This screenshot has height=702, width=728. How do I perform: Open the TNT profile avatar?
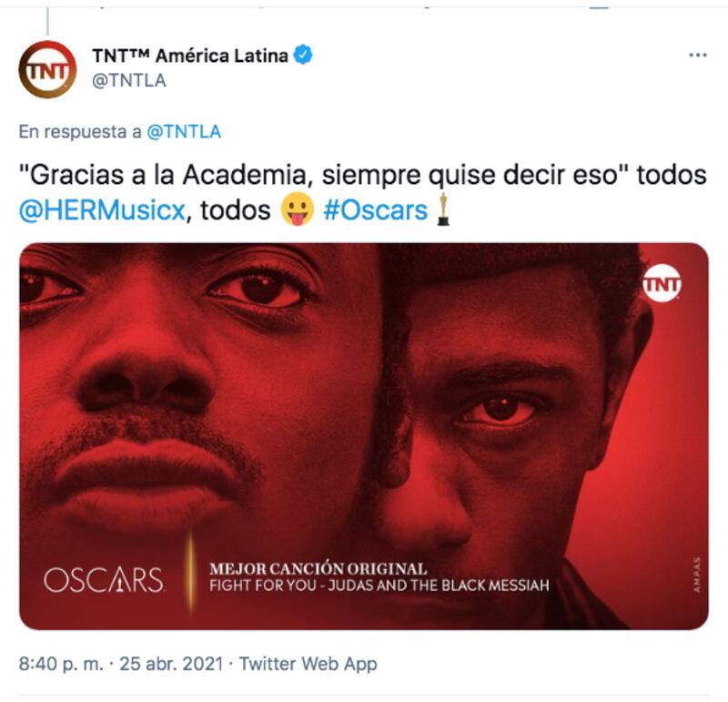47,69
